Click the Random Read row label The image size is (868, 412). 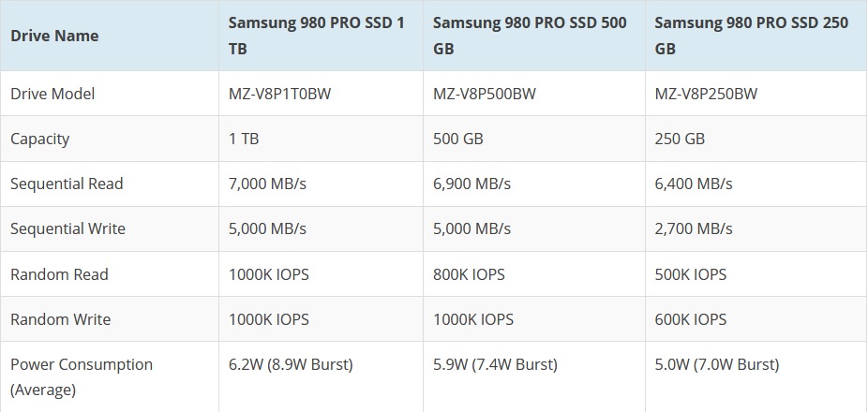tap(59, 274)
